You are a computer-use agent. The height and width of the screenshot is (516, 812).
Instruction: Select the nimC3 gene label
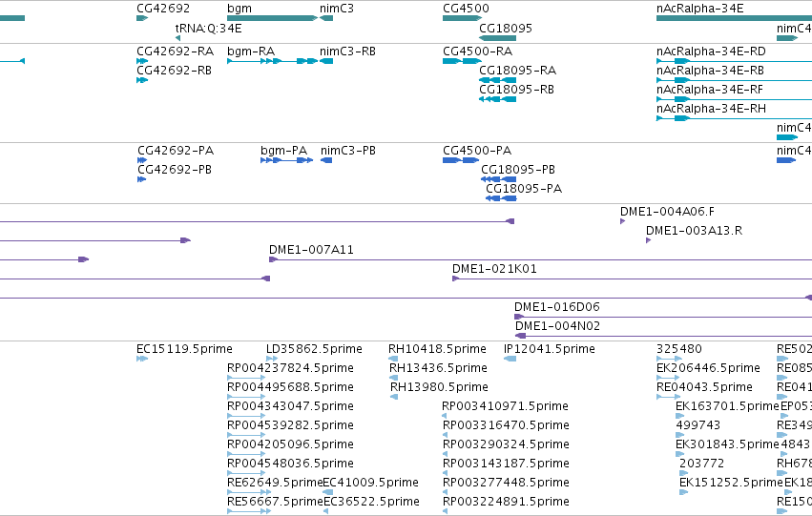(x=337, y=9)
